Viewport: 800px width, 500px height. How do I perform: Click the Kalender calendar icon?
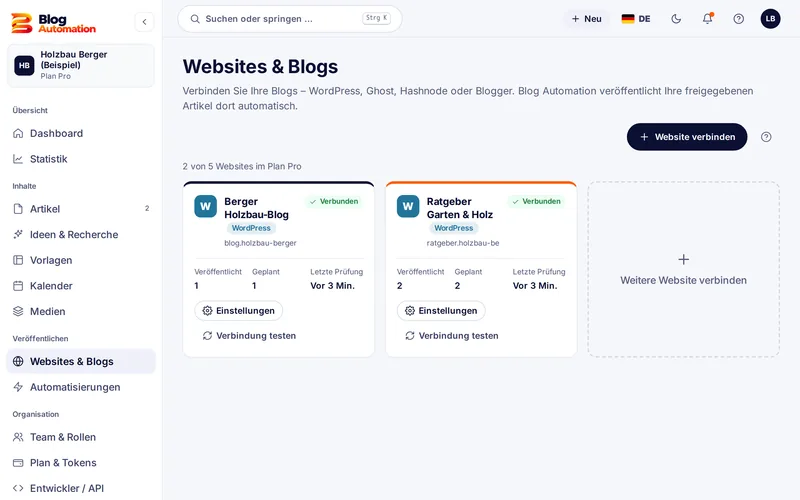point(18,286)
